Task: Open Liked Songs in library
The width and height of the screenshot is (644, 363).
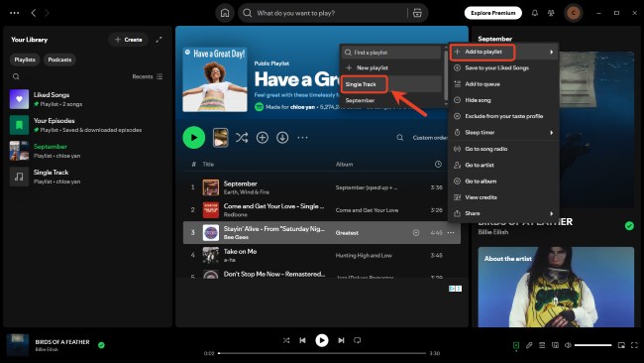Action: [x=88, y=99]
